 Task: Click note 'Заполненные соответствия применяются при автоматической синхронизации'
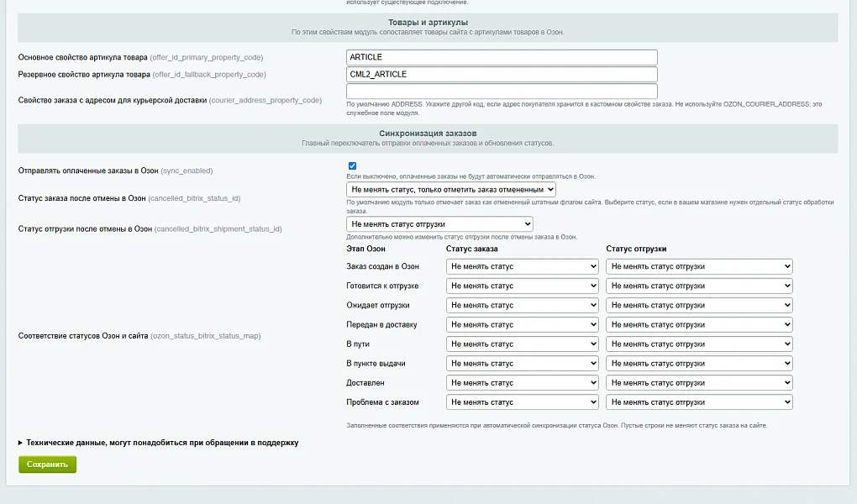click(x=556, y=425)
